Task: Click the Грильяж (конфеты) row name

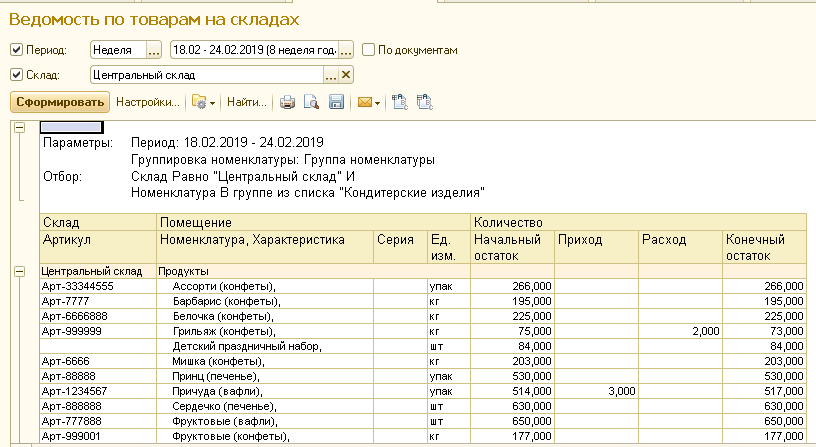Action: click(224, 331)
